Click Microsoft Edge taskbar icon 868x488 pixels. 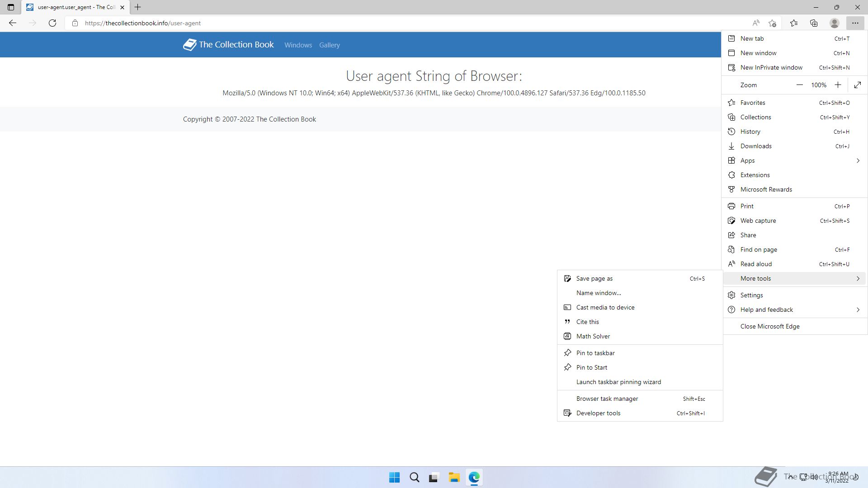[x=474, y=477]
